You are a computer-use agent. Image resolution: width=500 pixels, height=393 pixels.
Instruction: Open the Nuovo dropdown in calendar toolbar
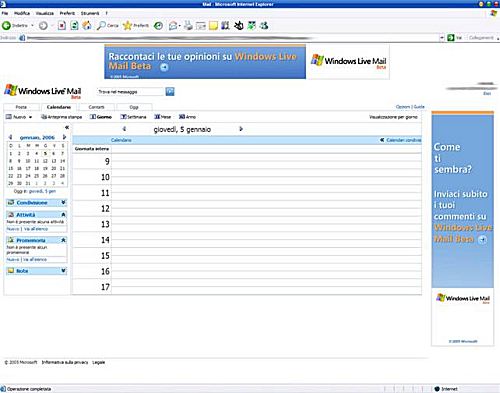[30, 117]
